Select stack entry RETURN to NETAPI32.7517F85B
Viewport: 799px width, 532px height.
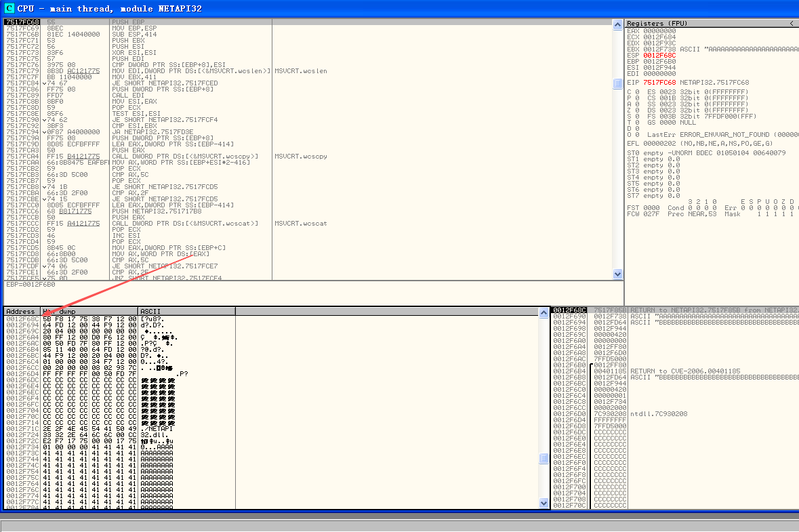[x=676, y=310]
